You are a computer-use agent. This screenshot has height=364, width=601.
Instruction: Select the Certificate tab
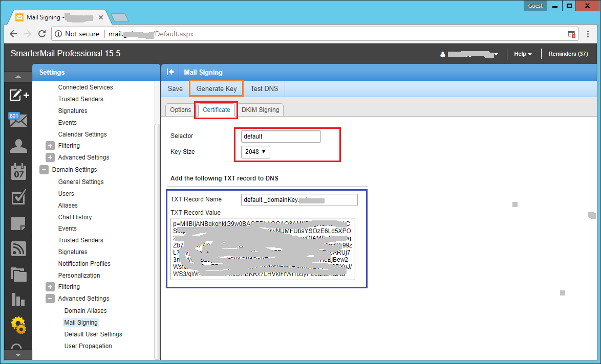click(216, 110)
